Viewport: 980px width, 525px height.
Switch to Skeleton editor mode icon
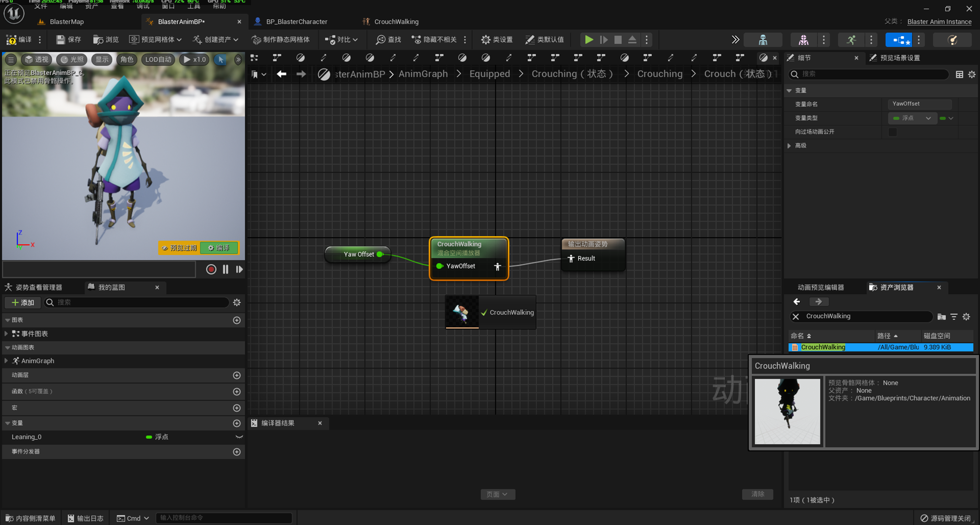pyautogui.click(x=763, y=40)
